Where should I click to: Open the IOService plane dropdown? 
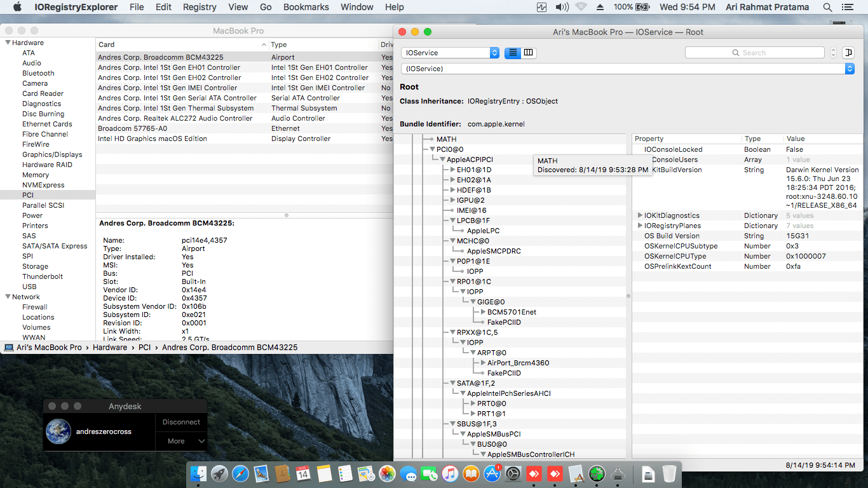[x=450, y=53]
